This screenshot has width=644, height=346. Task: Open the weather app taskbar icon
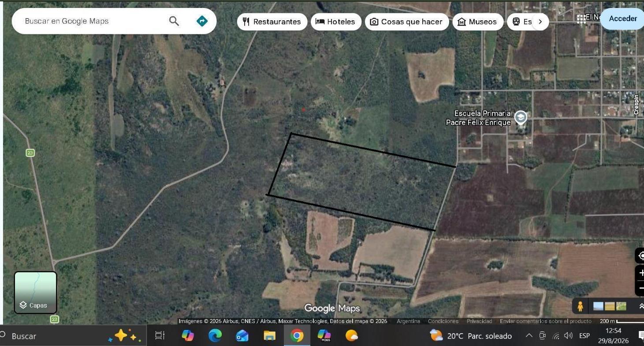tap(351, 336)
